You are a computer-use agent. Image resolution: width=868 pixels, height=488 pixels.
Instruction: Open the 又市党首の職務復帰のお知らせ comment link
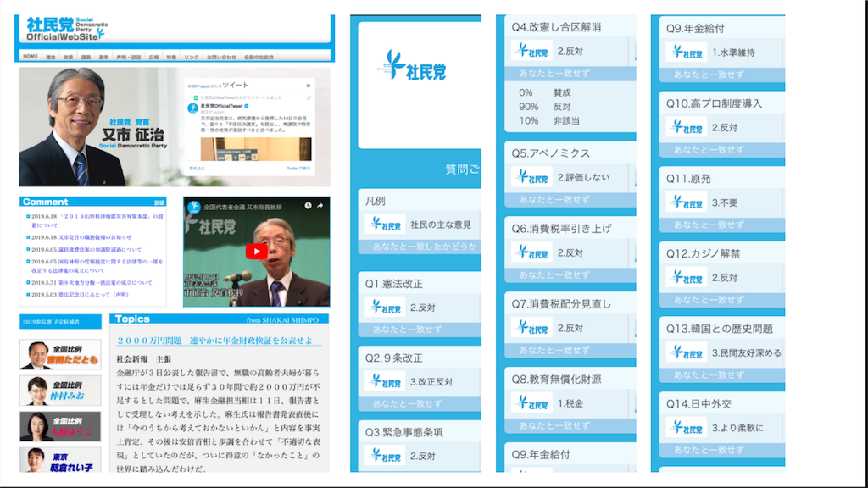(x=95, y=237)
